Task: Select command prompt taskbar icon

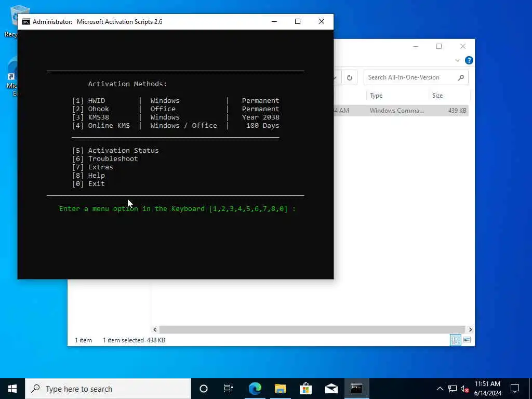Action: (356, 389)
